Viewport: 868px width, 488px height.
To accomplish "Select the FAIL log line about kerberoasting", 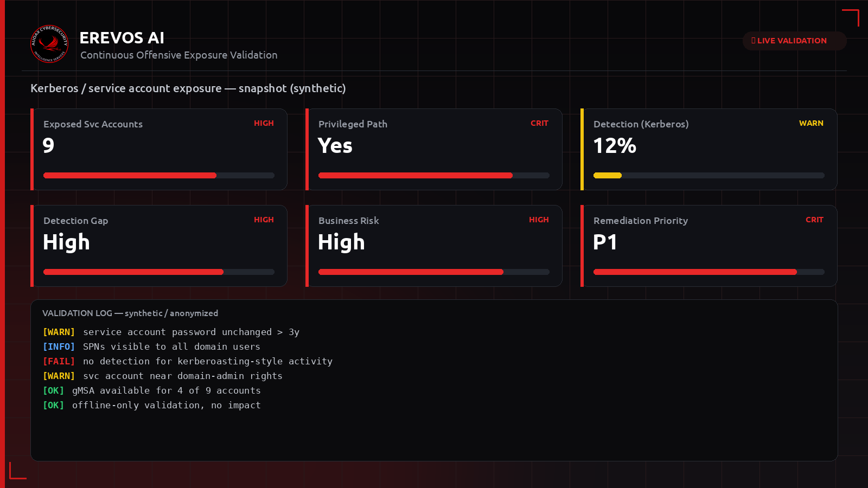I will (188, 361).
